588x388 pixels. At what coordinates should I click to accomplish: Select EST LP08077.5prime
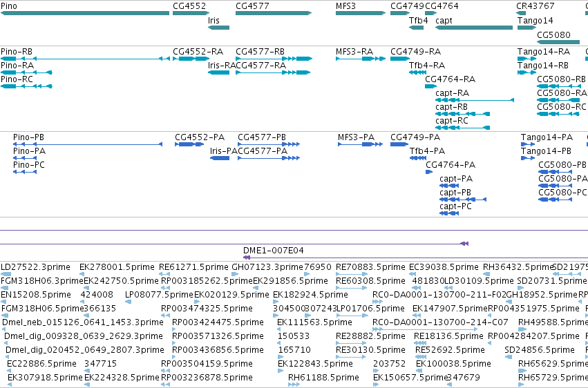[x=159, y=295]
